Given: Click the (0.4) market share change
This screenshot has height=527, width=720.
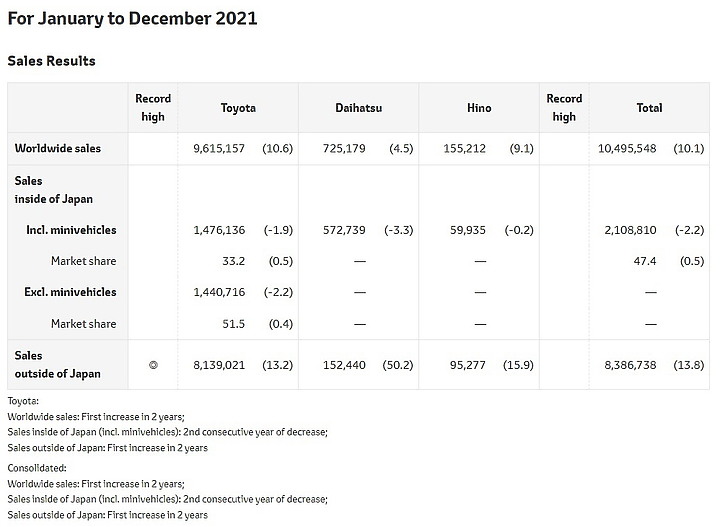Looking at the screenshot, I should (x=281, y=324).
